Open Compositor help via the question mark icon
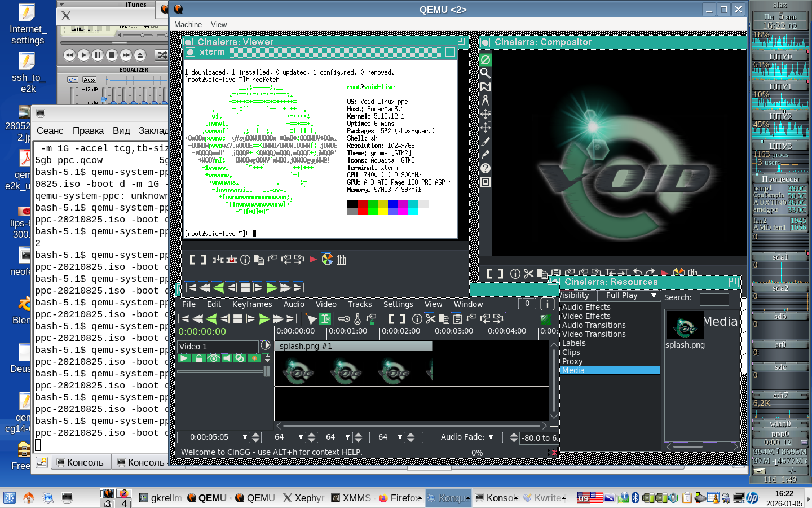The image size is (812, 508). tap(486, 168)
